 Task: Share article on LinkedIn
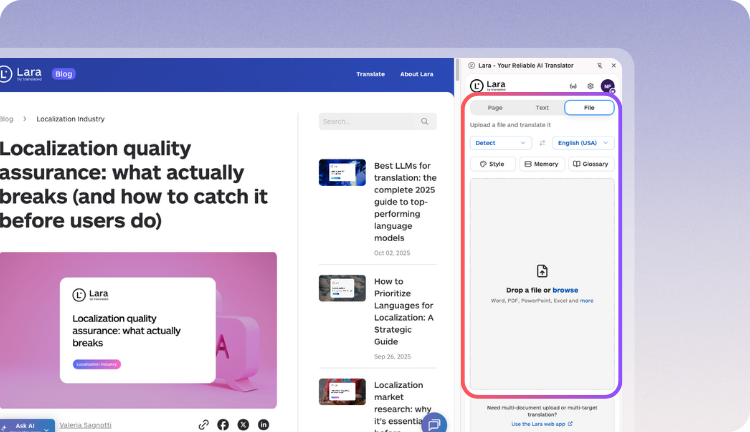pyautogui.click(x=263, y=425)
